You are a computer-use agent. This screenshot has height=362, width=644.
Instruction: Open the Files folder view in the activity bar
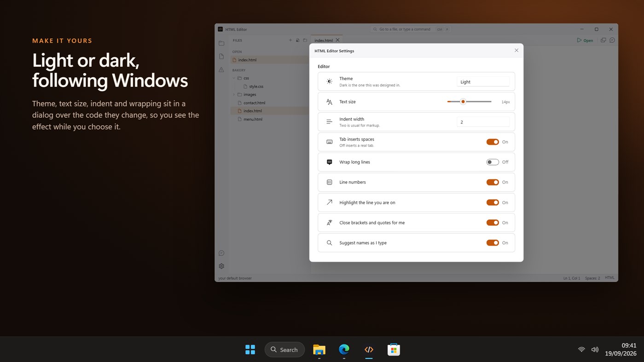click(x=221, y=43)
